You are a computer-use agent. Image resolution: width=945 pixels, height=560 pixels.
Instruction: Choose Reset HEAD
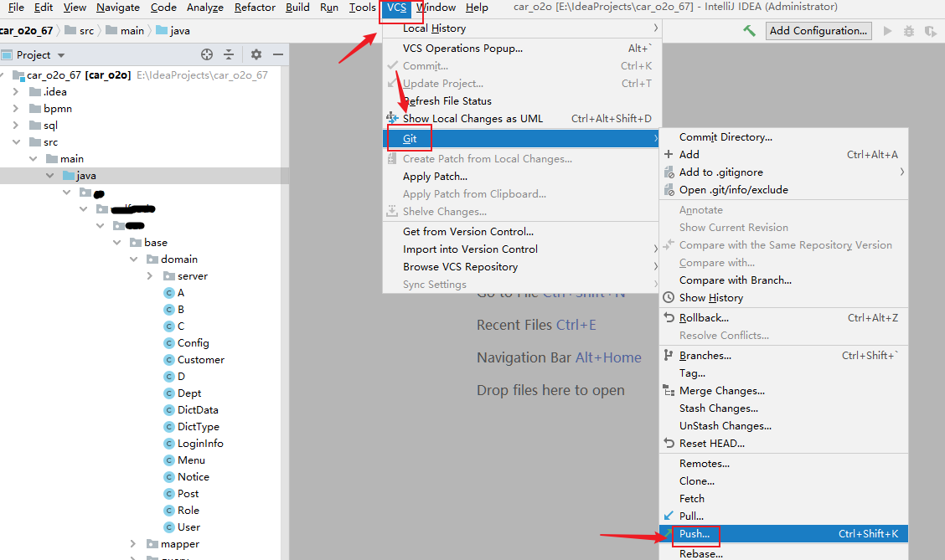[x=783, y=443]
